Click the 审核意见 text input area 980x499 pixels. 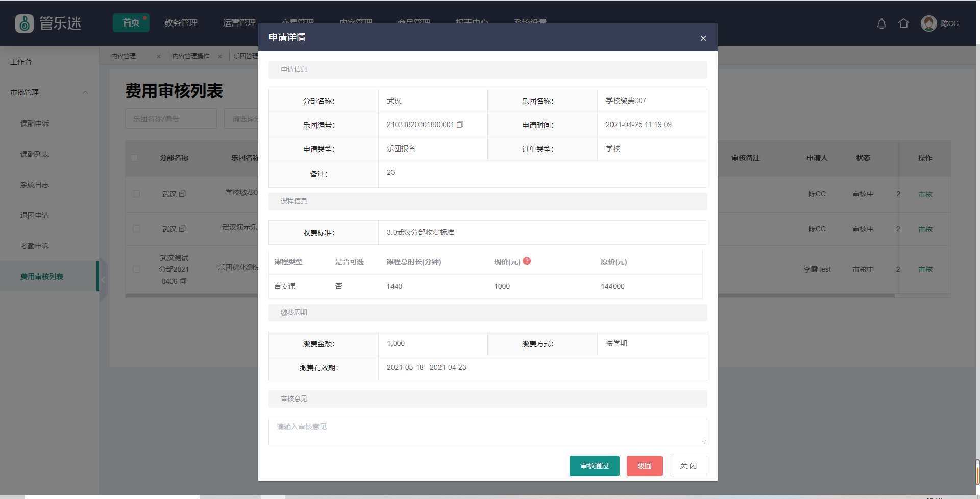tap(487, 432)
